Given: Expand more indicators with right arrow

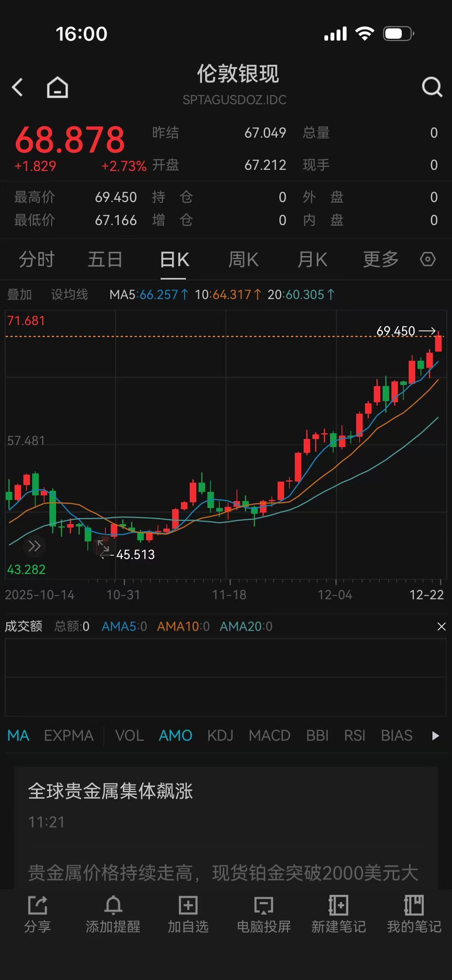Looking at the screenshot, I should [x=435, y=735].
